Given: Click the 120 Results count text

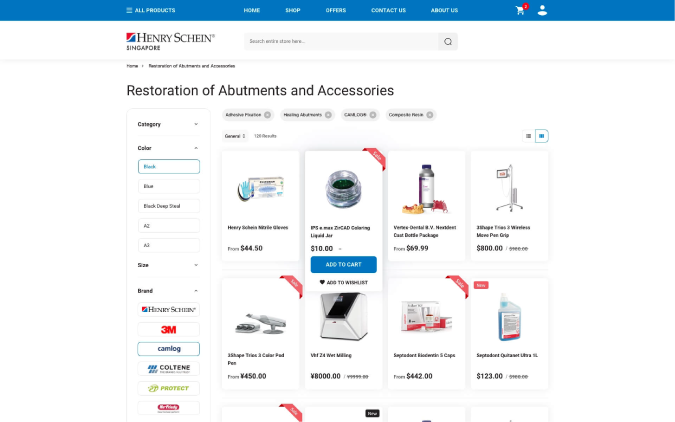Looking at the screenshot, I should tap(265, 136).
